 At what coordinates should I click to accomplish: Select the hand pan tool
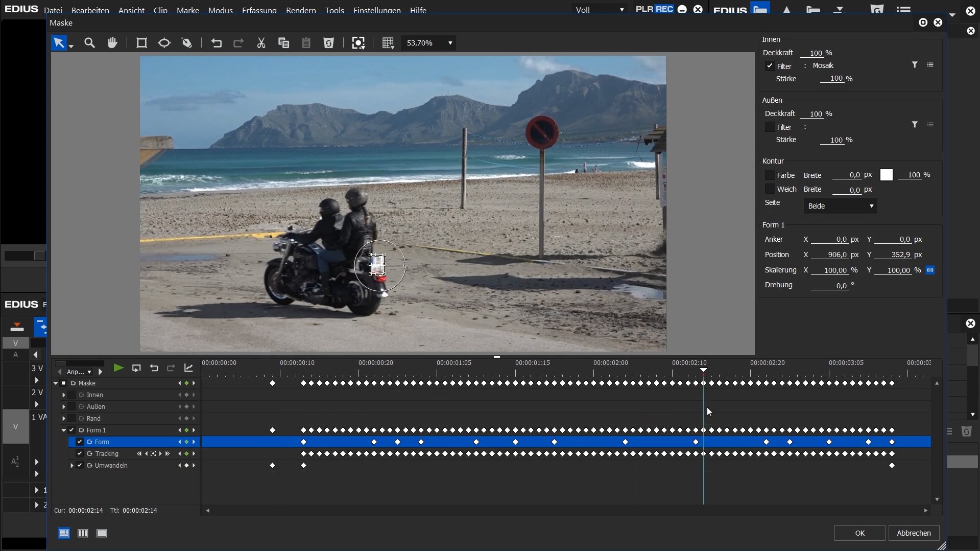113,43
